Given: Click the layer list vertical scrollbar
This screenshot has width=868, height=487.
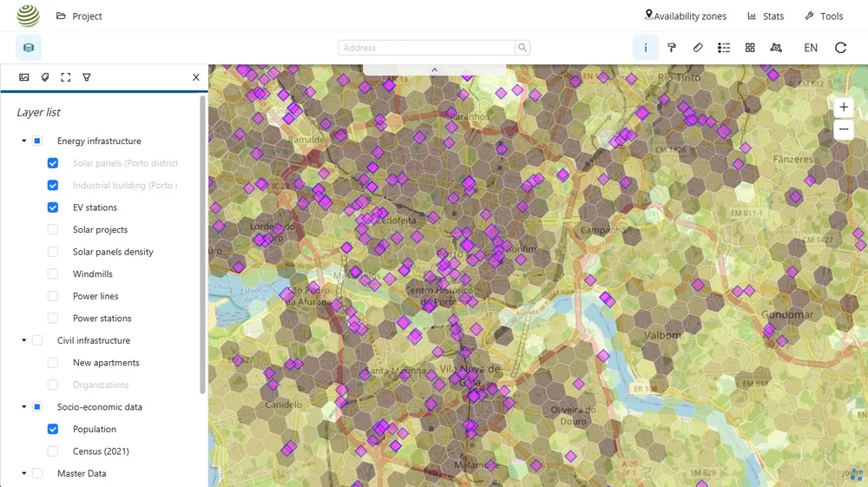Looking at the screenshot, I should click(202, 245).
